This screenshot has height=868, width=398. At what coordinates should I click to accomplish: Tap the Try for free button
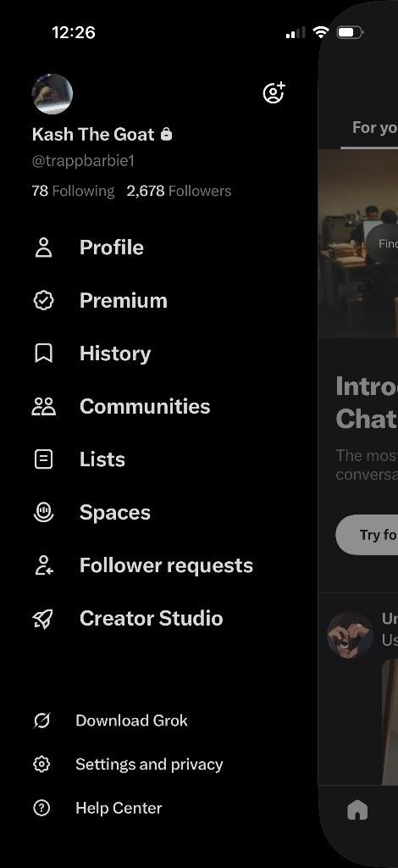367,535
